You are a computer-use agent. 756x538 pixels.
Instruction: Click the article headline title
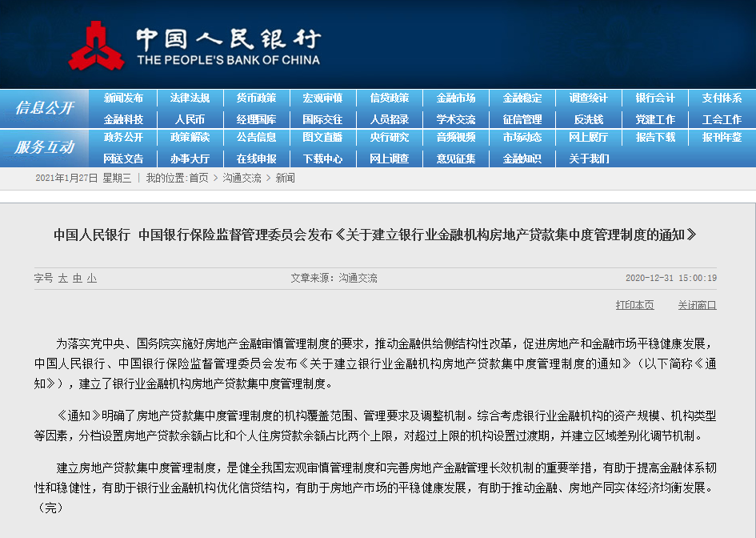click(375, 235)
